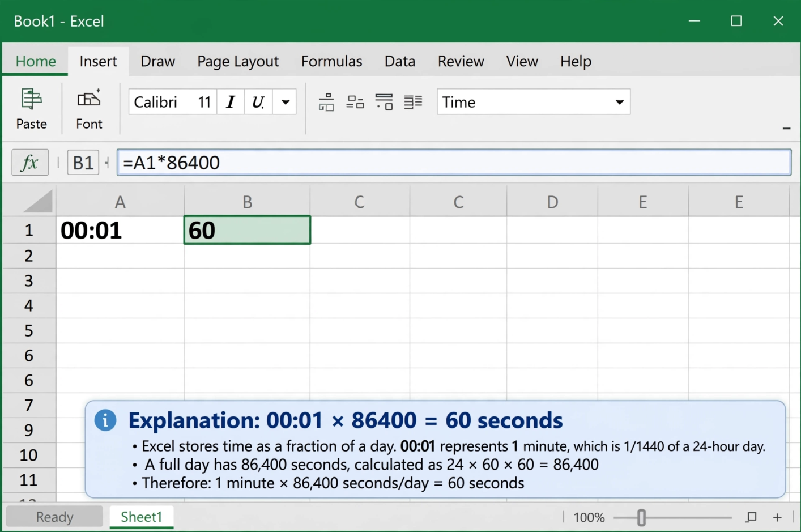Minimize the Excel window
801x532 pixels.
coord(695,21)
